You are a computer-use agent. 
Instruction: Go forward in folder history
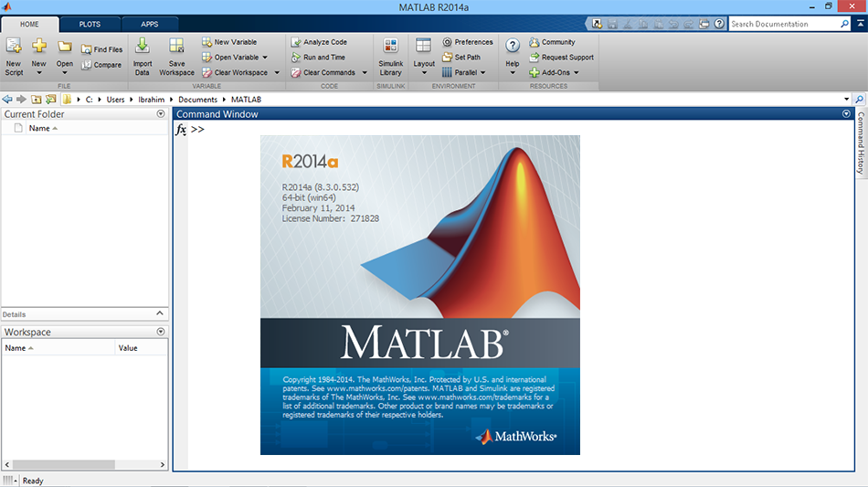click(21, 99)
